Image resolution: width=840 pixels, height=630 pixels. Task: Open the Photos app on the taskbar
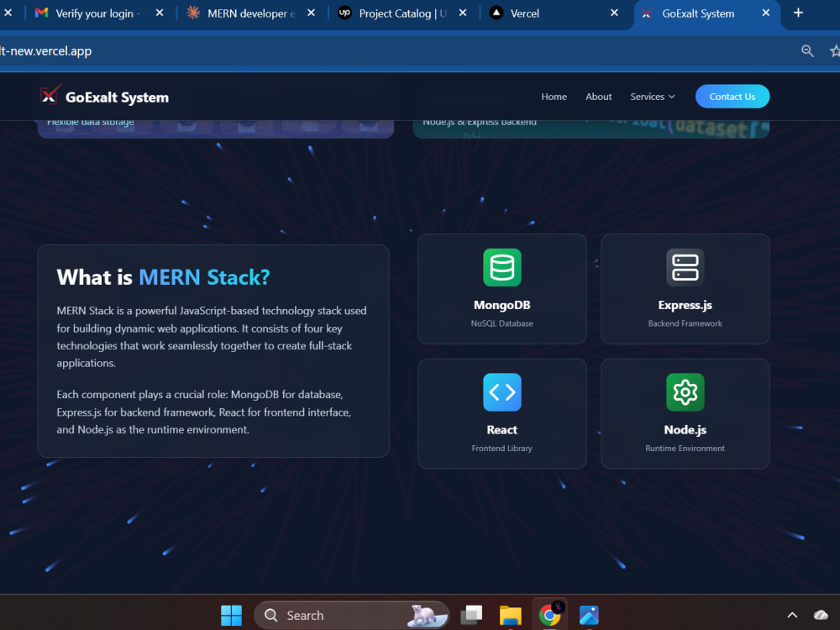(x=589, y=615)
